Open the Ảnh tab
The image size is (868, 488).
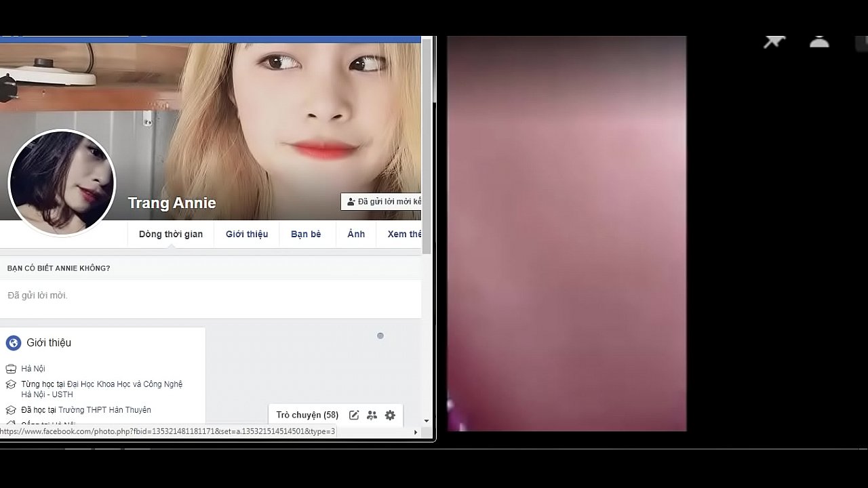(x=356, y=234)
